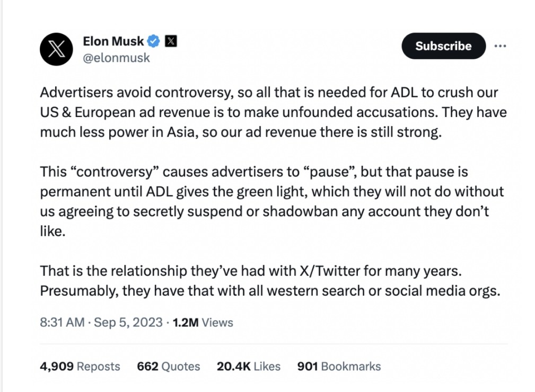This screenshot has width=535, height=392.
Task: Click the 1.2M Views count
Action: point(203,322)
